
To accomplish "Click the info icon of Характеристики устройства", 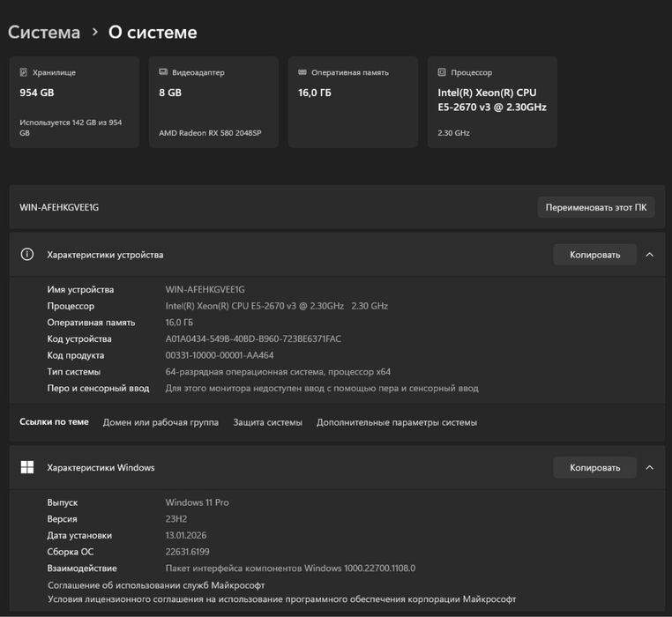I will point(27,255).
